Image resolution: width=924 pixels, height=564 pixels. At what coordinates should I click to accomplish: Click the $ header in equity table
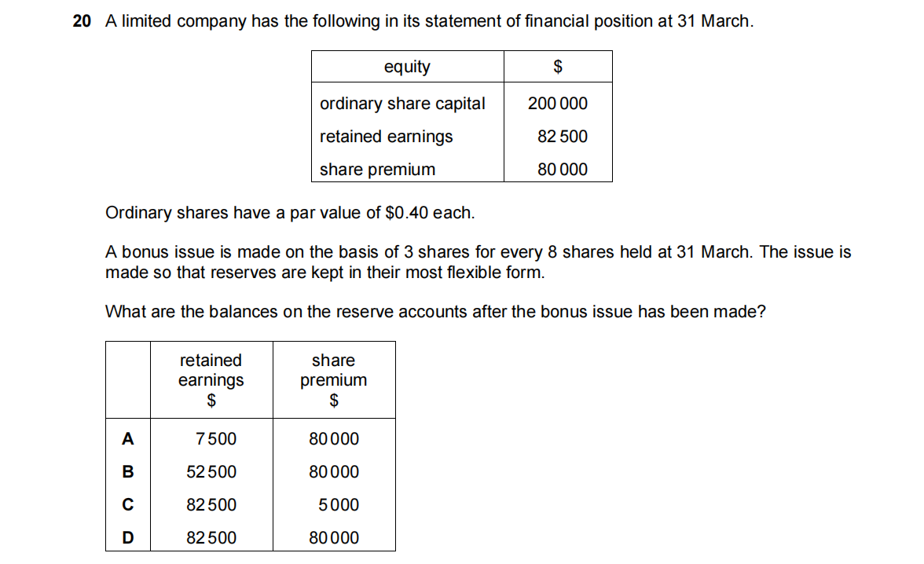pyautogui.click(x=558, y=67)
